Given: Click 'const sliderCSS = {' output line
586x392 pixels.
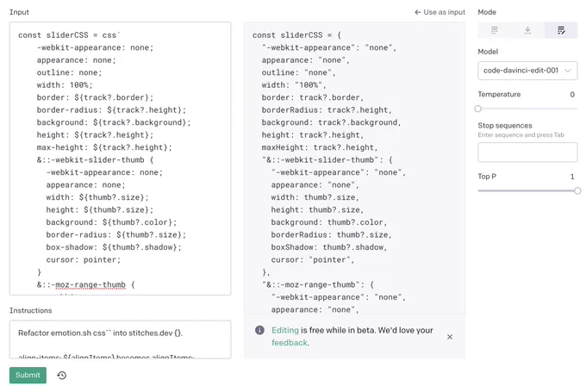Looking at the screenshot, I should click(296, 35).
